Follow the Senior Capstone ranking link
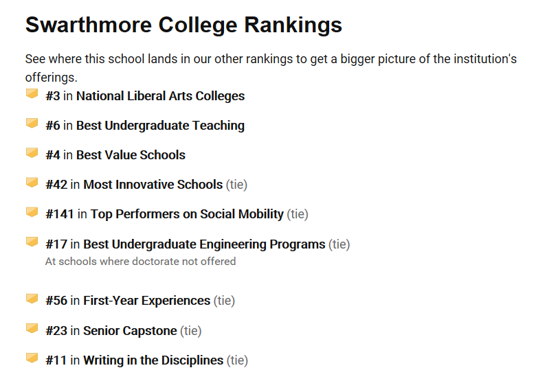Screen dimensions: 536x392 pyautogui.click(x=130, y=331)
